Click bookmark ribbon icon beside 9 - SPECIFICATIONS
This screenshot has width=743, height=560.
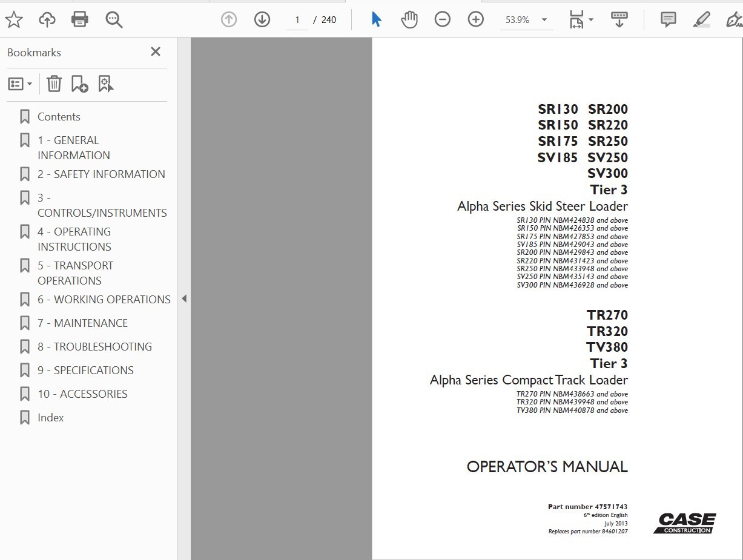(x=25, y=371)
